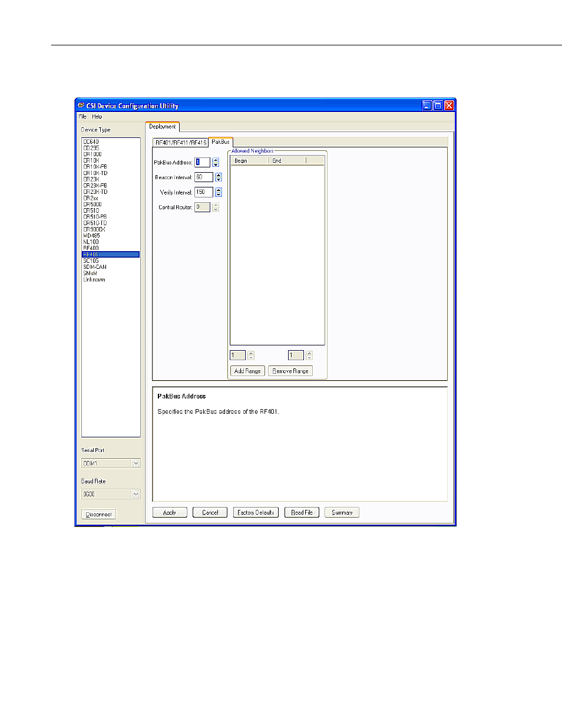
Task: Click the range End value field
Action: (x=296, y=355)
